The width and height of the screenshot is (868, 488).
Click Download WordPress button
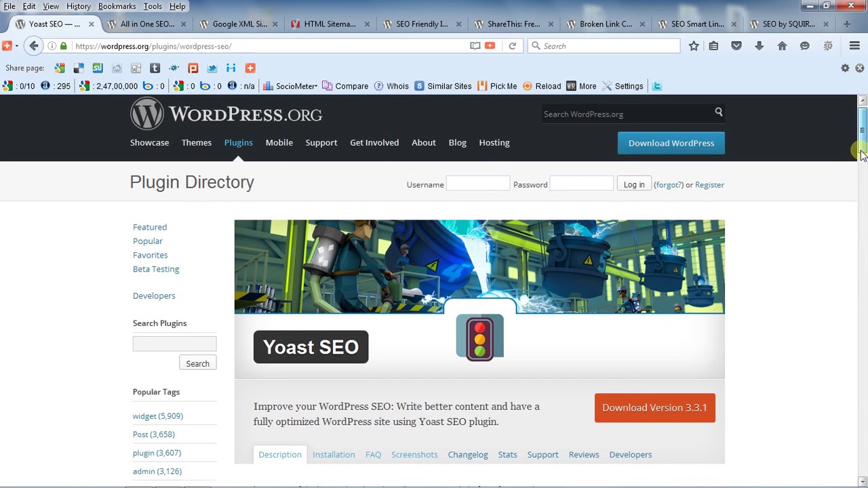[671, 143]
